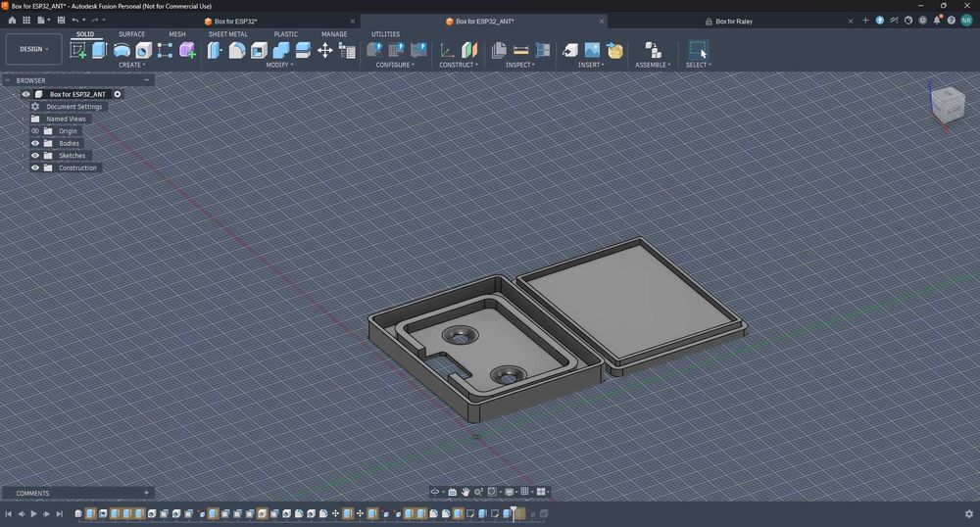Expand the Origin folder
Screen dimensions: 980x527
pyautogui.click(x=24, y=131)
